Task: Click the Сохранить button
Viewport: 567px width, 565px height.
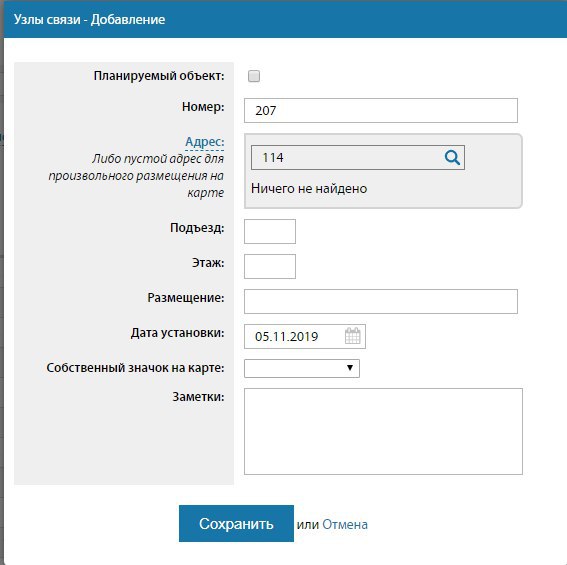Action: (x=236, y=523)
